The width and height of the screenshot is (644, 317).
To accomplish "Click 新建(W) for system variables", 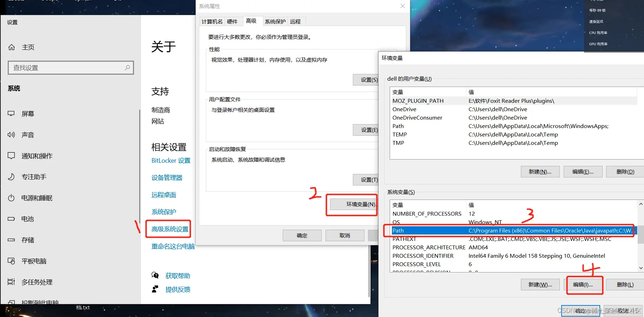I will [x=540, y=284].
